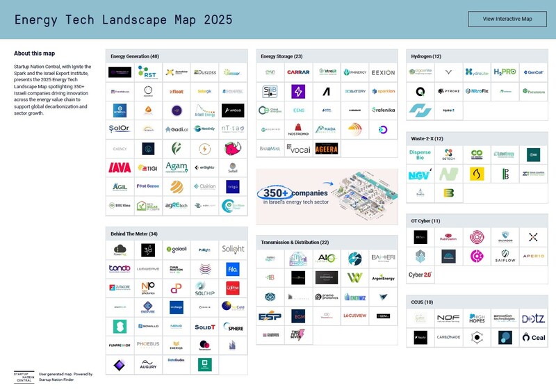Open the prisma photonics logo tile

327,297
